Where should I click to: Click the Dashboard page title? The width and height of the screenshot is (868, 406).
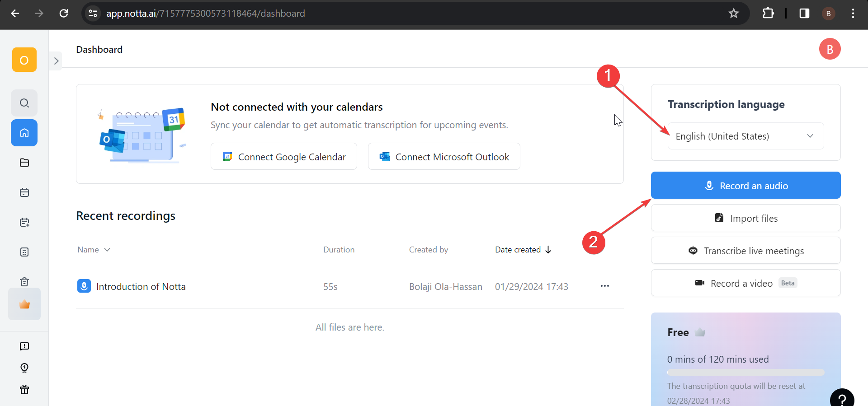tap(99, 50)
